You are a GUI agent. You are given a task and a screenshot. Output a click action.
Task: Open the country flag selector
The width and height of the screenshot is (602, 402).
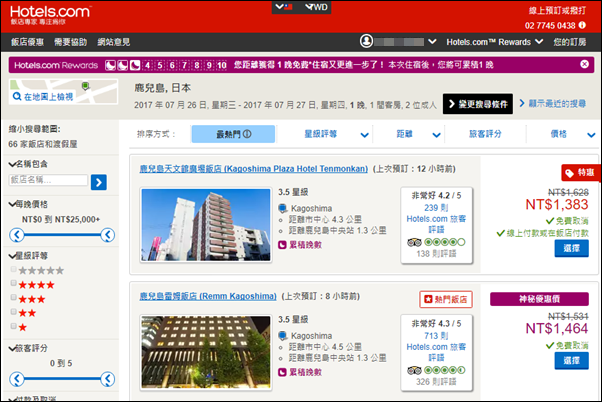284,7
